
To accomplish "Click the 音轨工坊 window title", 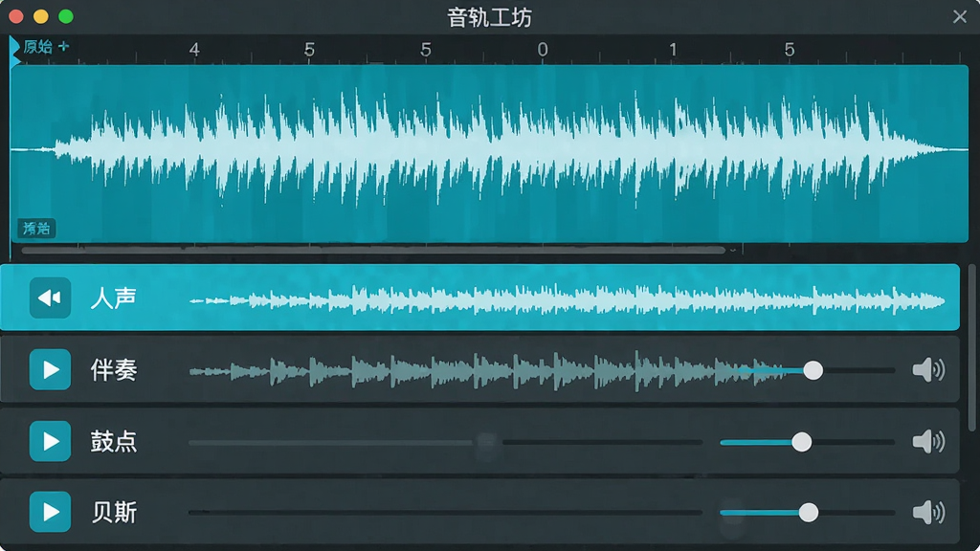I will pos(489,17).
